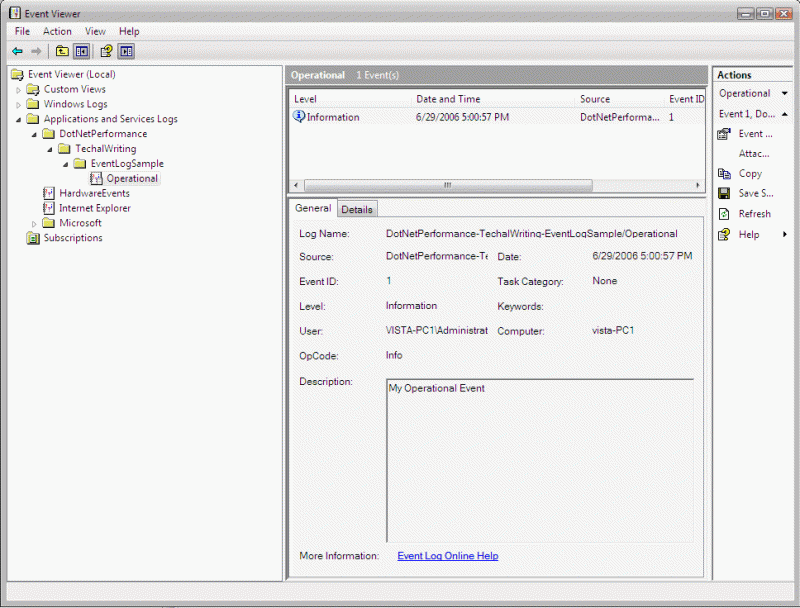Open the Operational dropdown in Actions pane
Image resolution: width=800 pixels, height=608 pixels.
click(785, 92)
